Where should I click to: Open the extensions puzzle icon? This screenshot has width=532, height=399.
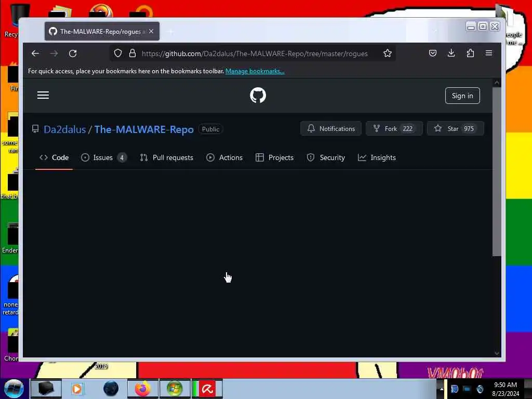point(470,53)
